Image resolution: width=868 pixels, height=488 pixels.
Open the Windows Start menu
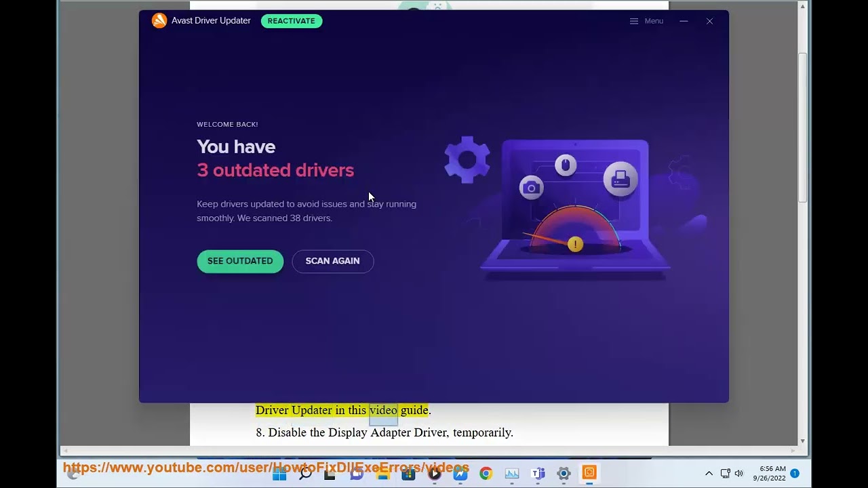tap(279, 474)
